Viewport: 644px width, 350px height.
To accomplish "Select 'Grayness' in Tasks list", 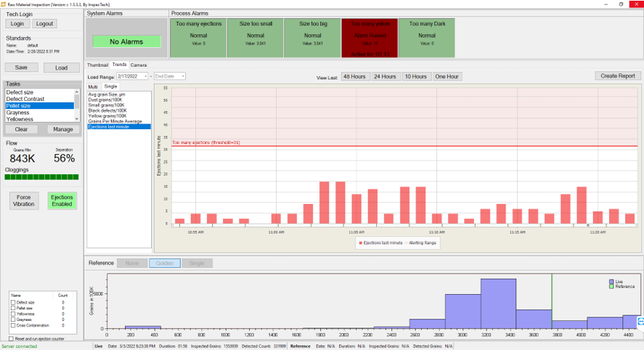I will (x=18, y=113).
